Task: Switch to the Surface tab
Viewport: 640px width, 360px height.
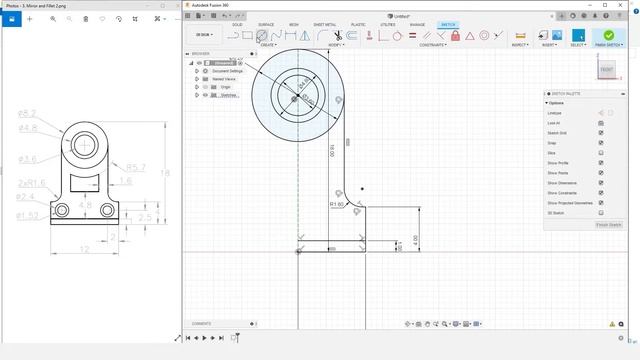Action: click(x=266, y=25)
